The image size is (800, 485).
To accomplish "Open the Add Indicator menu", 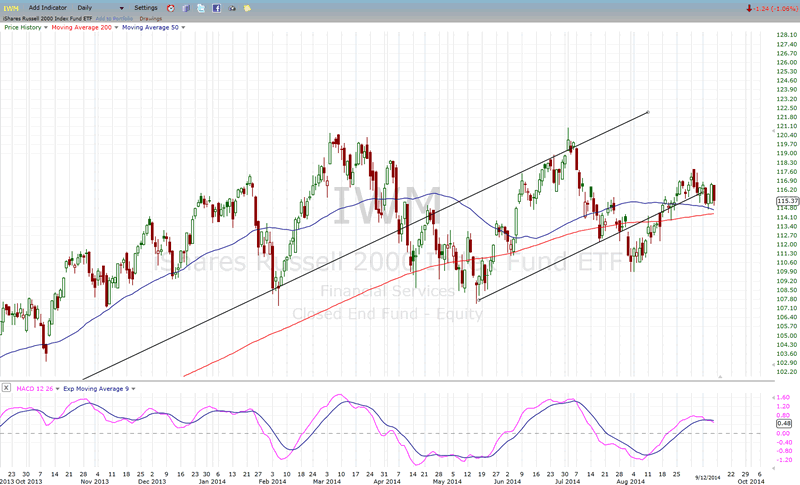I will (x=49, y=8).
